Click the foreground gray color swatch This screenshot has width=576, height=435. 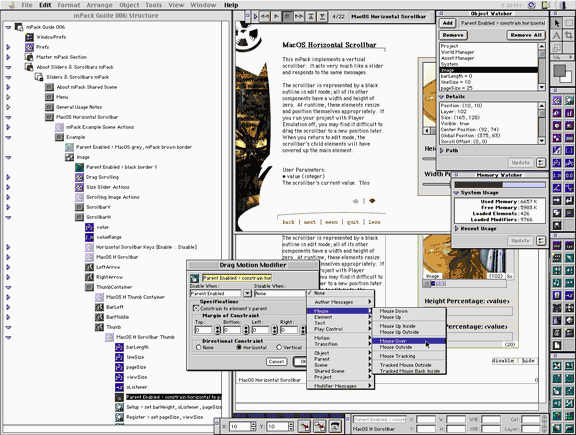559,71
